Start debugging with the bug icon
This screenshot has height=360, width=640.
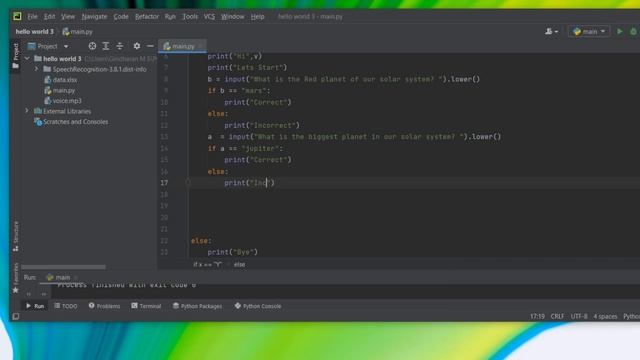[x=633, y=31]
